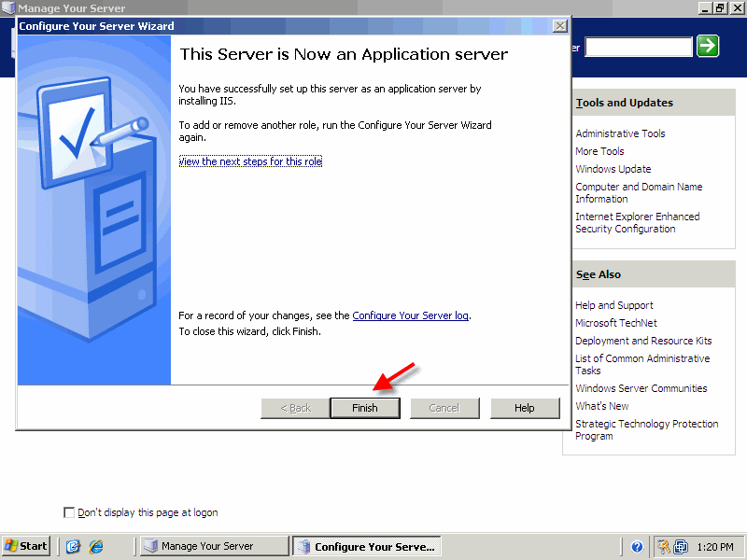Image resolution: width=747 pixels, height=560 pixels.
Task: Click the Tools and Updates heading
Action: [624, 103]
